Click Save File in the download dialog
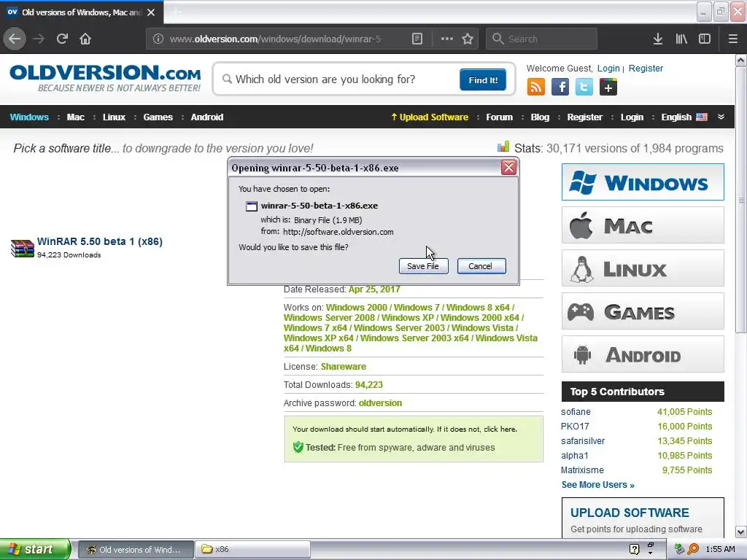747x560 pixels. 423,266
